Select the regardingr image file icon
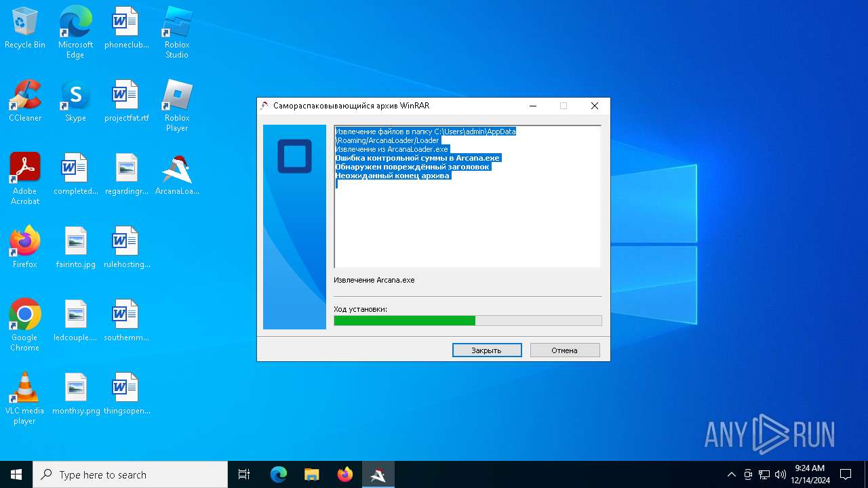Image resolution: width=868 pixels, height=488 pixels. [x=126, y=174]
